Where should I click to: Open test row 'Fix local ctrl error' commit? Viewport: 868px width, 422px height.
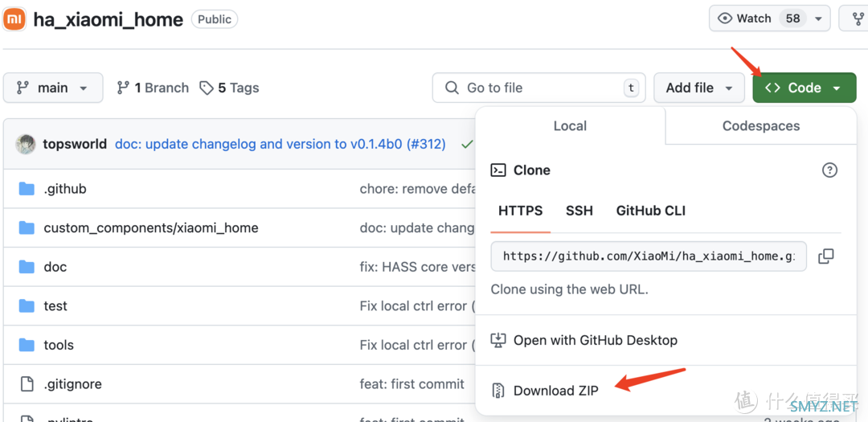pos(417,305)
